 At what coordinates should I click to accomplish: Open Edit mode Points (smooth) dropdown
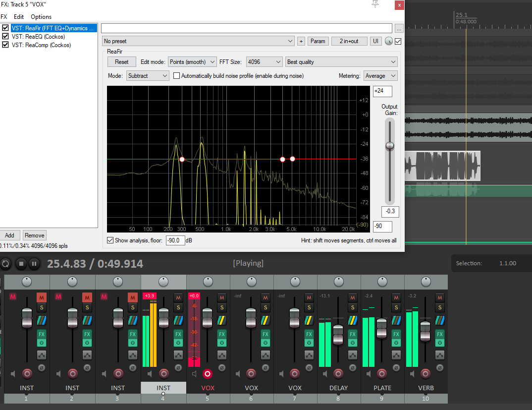192,62
